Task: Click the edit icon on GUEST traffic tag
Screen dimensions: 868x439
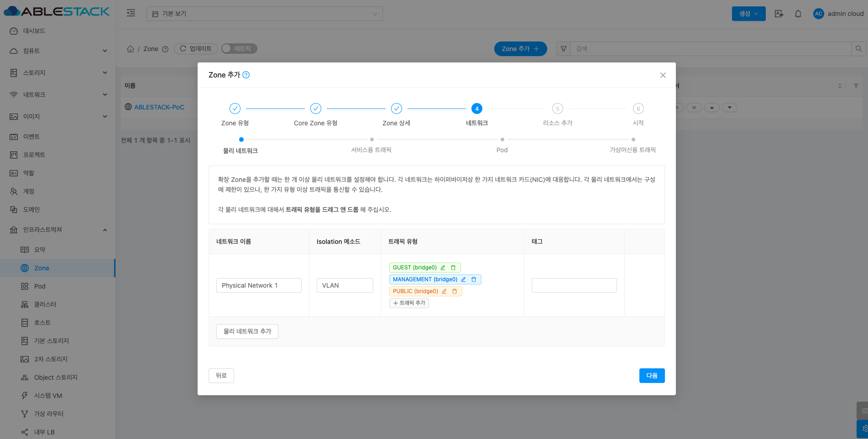Action: pos(443,268)
